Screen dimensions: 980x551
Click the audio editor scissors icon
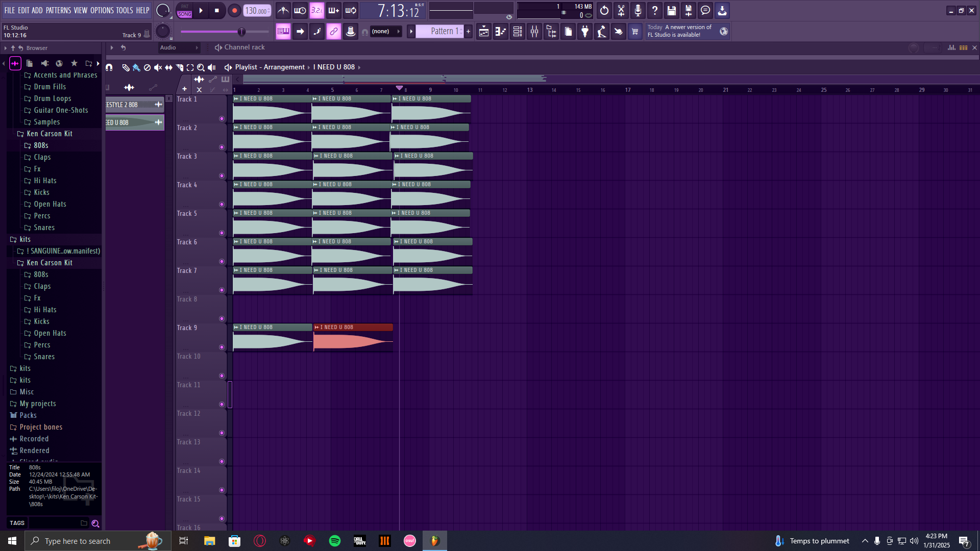pos(621,10)
